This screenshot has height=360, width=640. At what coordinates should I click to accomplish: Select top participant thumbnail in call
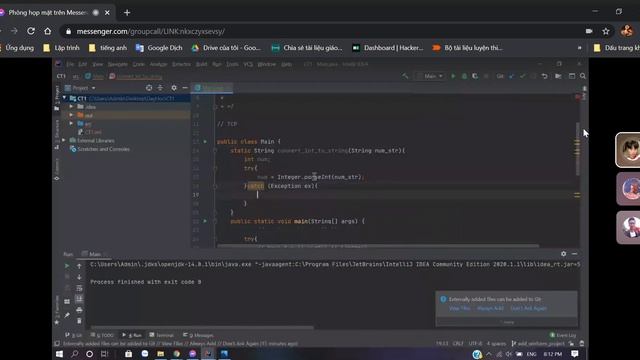629,150
